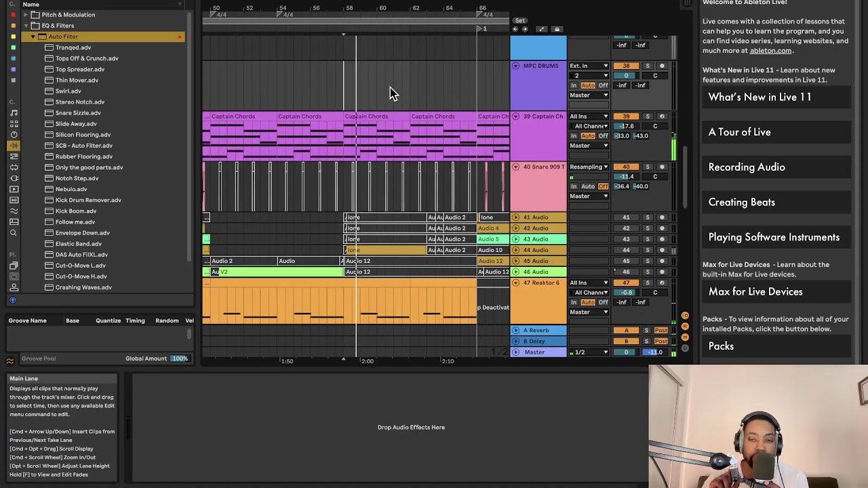Open 40 Snare 909 Resampling input dropdown

click(589, 167)
